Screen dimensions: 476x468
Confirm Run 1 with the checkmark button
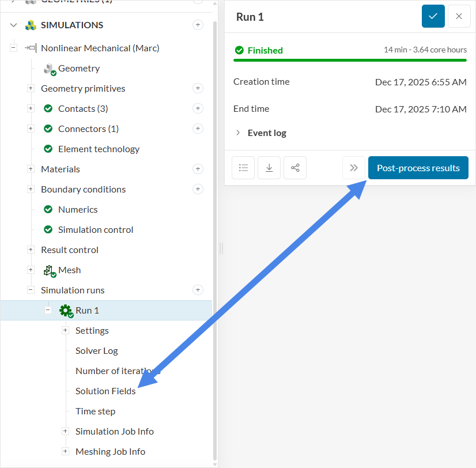tap(433, 16)
